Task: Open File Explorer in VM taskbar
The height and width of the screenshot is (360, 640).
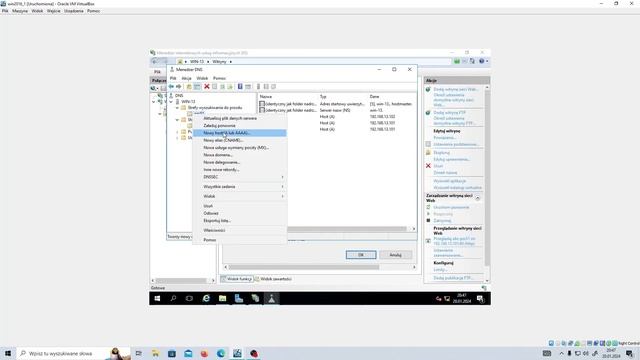Action: point(222,299)
